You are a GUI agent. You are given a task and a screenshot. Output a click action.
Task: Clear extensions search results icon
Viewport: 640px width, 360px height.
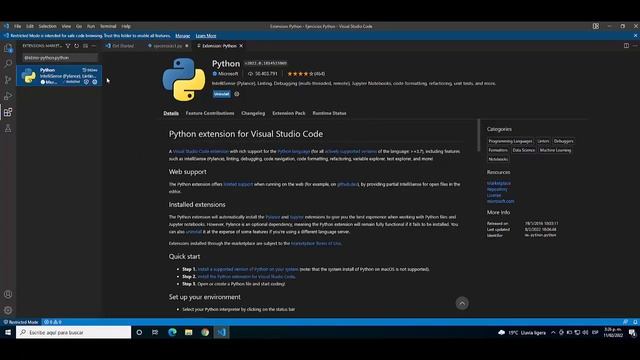(85, 46)
